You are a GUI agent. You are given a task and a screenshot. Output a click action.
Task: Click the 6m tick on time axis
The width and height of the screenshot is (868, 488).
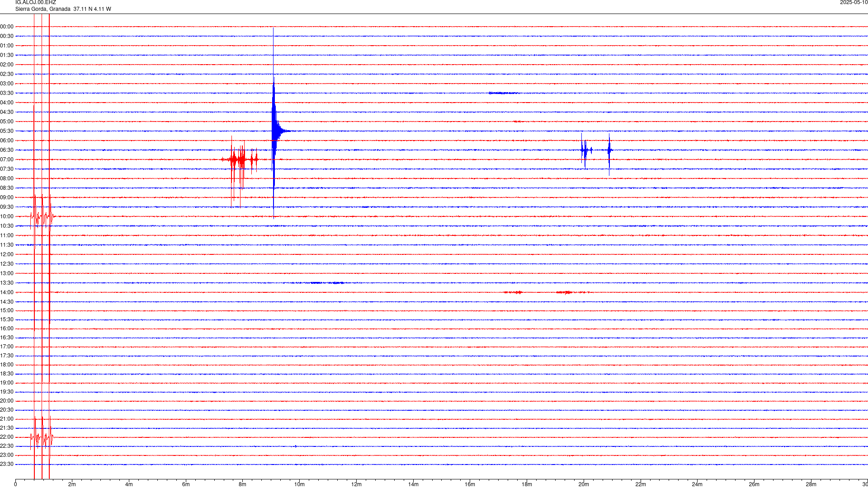[x=186, y=484]
